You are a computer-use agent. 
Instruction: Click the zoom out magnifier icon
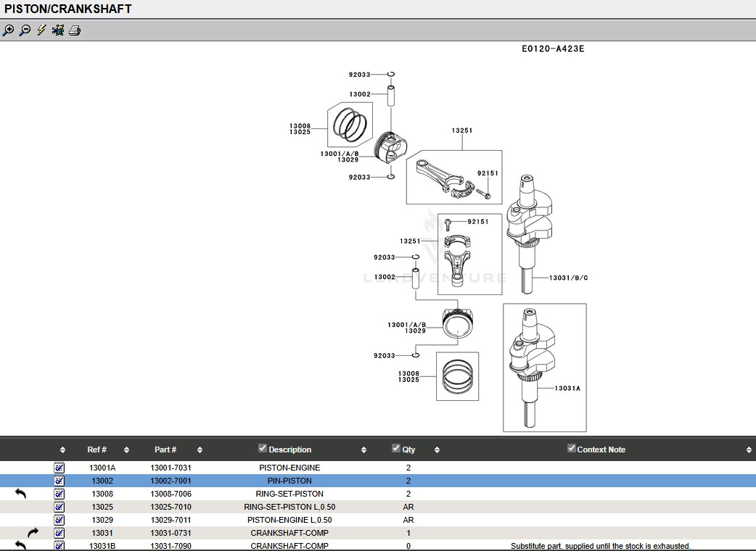[x=25, y=30]
